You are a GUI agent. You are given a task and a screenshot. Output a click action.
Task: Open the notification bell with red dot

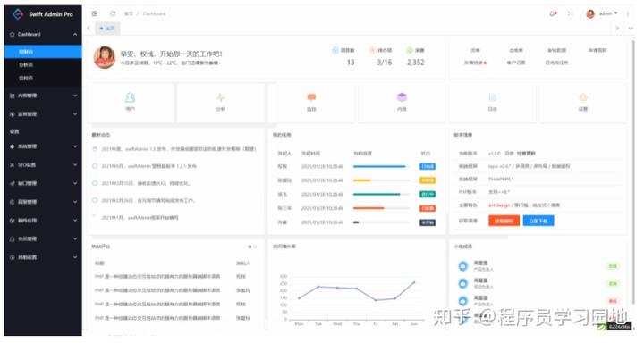pyautogui.click(x=553, y=13)
